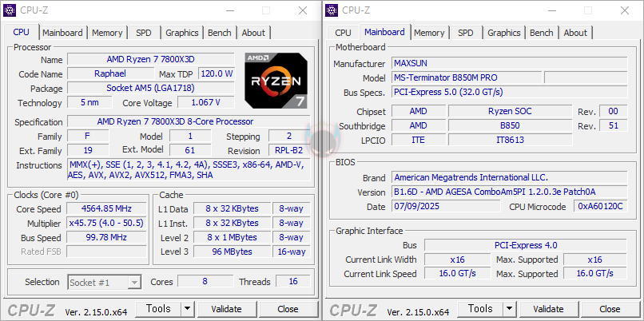Minimize the right CPU-Z window
The height and width of the screenshot is (321, 644).
[x=551, y=10]
